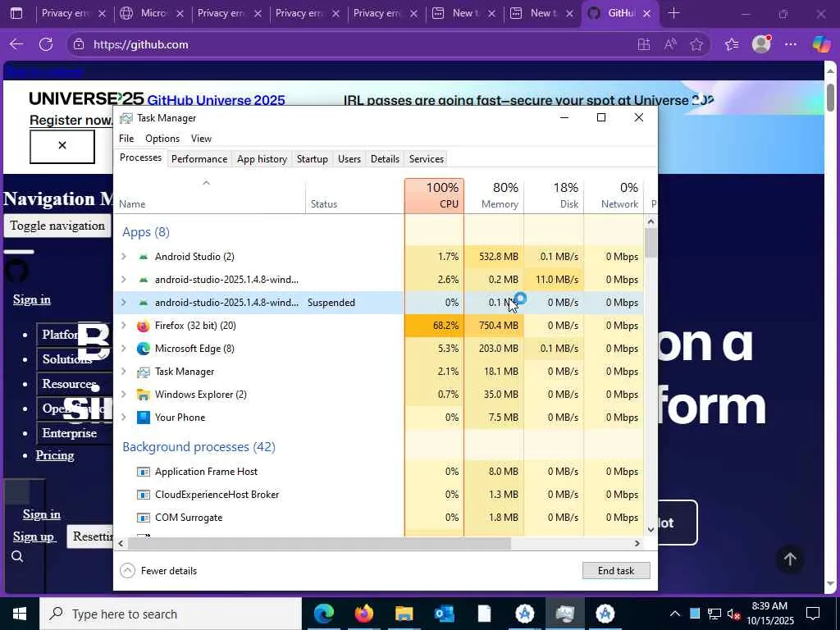This screenshot has width=840, height=630.
Task: Expand the Task Manager process row
Action: tap(124, 372)
